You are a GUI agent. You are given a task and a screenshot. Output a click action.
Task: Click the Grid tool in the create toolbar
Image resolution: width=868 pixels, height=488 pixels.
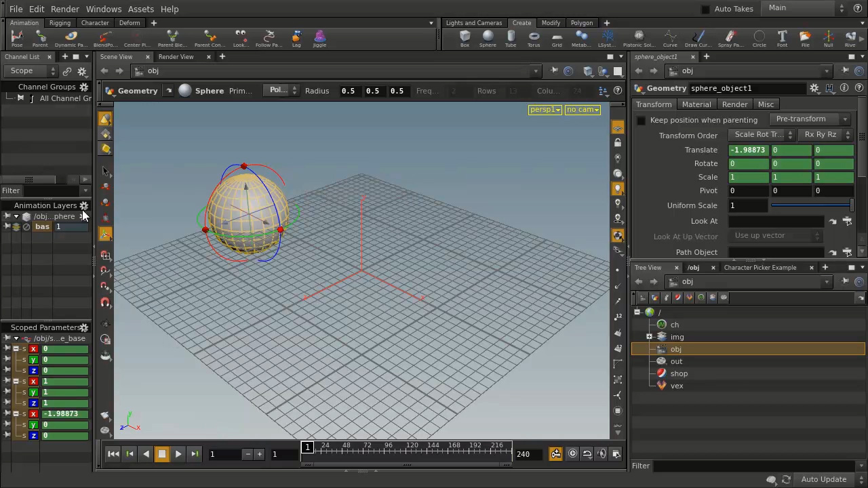(x=556, y=39)
